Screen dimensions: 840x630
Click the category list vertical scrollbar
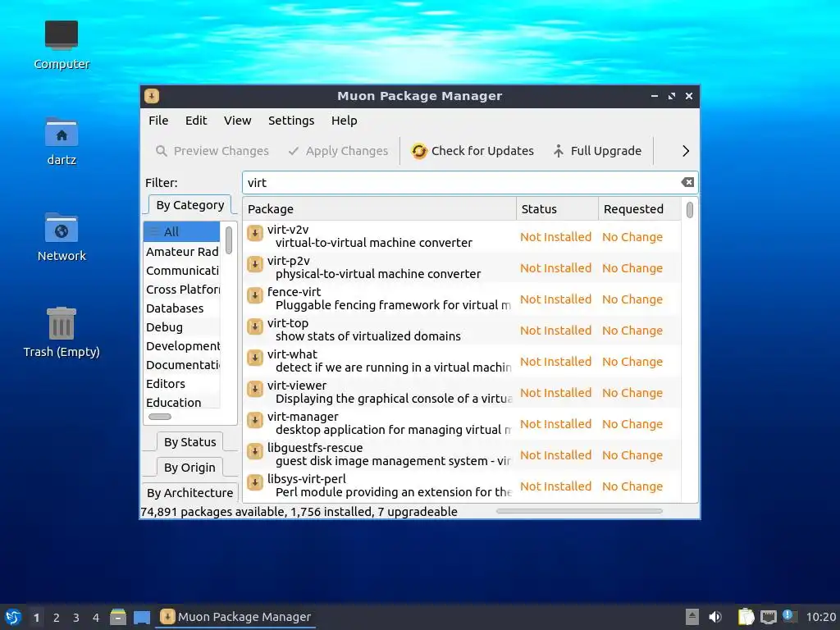[229, 240]
